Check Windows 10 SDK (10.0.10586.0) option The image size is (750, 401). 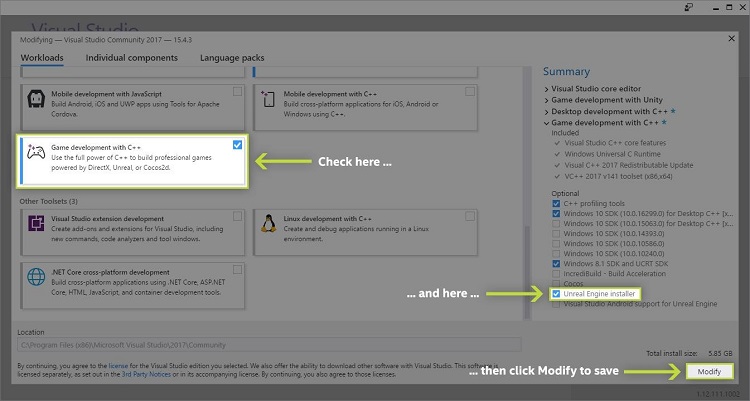coord(556,244)
